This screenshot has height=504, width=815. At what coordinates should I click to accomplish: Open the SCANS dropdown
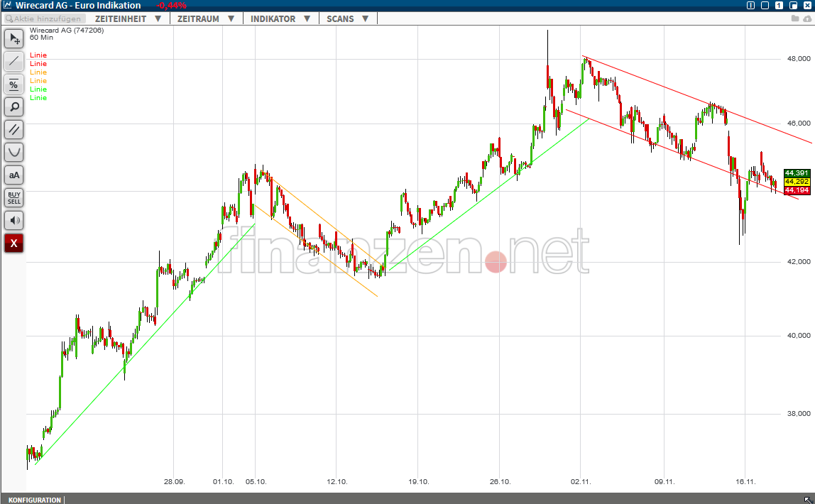coord(347,18)
